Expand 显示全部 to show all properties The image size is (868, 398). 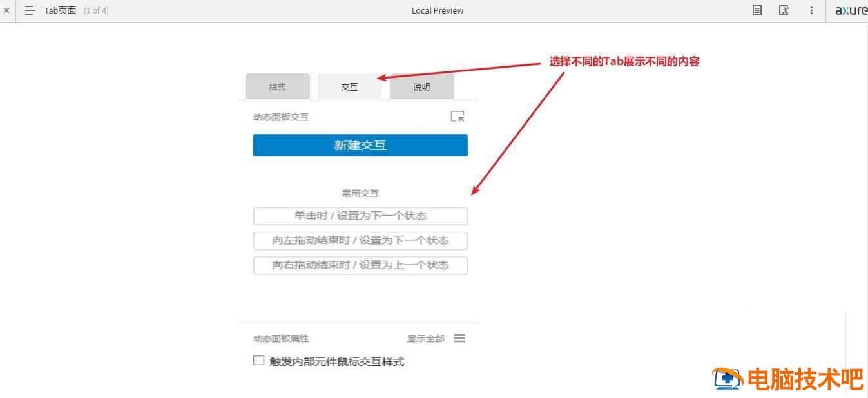click(425, 338)
